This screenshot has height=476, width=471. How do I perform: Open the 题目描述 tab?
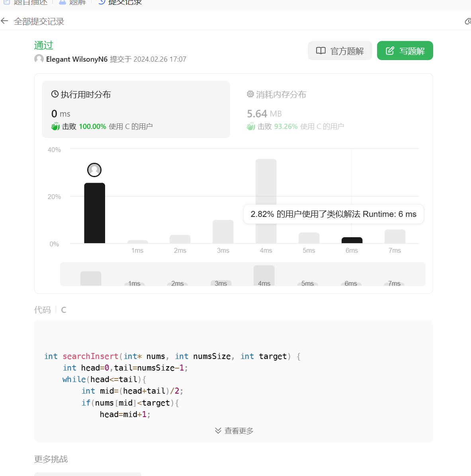[x=25, y=2]
